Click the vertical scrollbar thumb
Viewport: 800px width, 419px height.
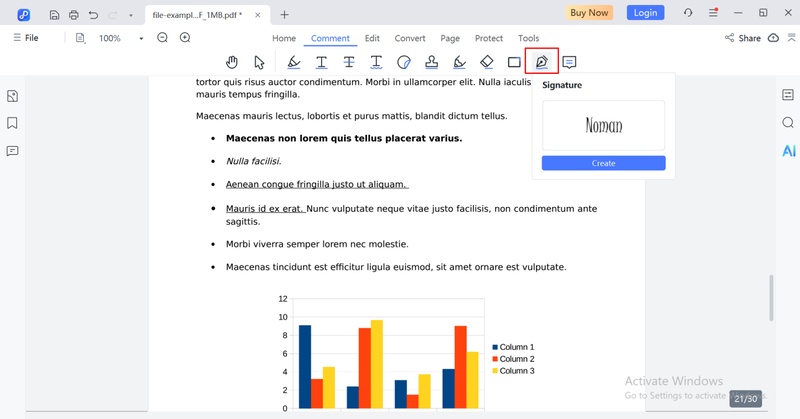770,296
